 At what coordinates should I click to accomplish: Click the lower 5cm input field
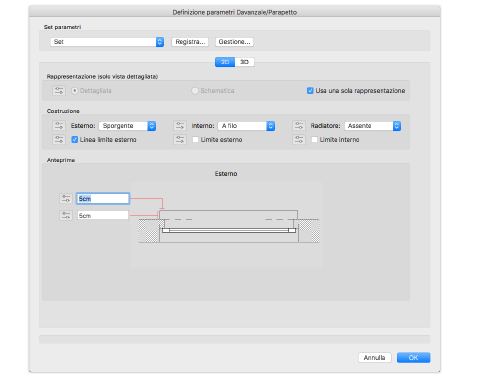pos(103,216)
